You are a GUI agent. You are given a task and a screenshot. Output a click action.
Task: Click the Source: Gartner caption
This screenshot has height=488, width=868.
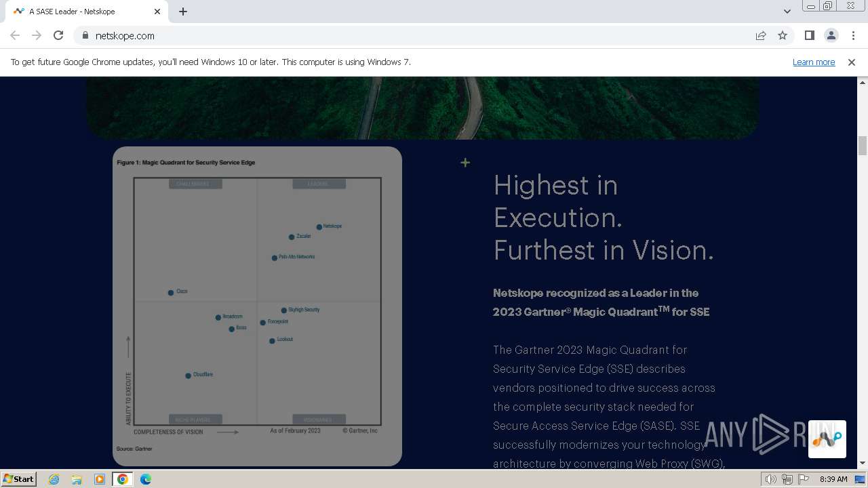tap(134, 449)
